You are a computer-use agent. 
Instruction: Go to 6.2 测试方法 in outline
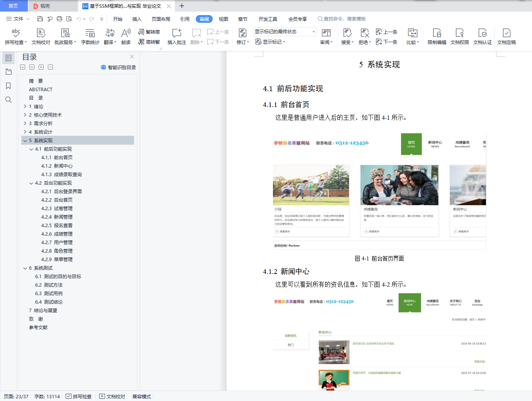pyautogui.click(x=49, y=285)
